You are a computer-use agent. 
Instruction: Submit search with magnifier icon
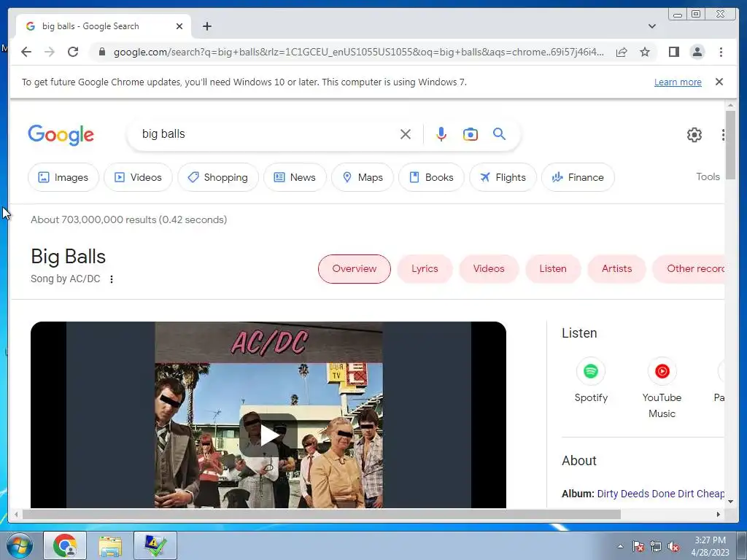pyautogui.click(x=499, y=134)
